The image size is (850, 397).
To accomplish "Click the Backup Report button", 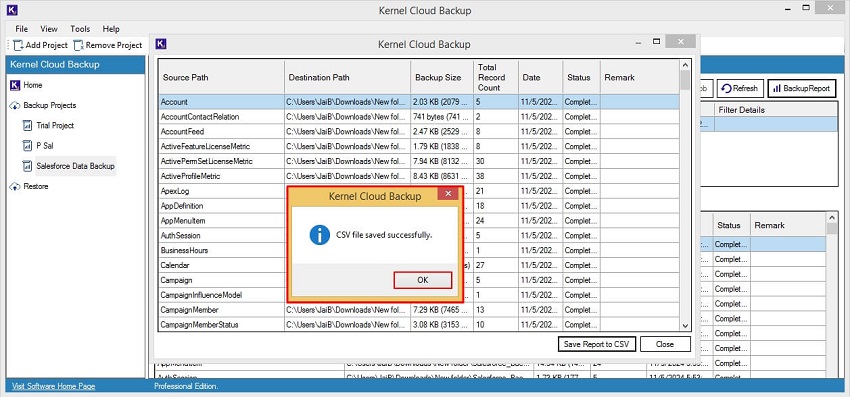I will 802,88.
